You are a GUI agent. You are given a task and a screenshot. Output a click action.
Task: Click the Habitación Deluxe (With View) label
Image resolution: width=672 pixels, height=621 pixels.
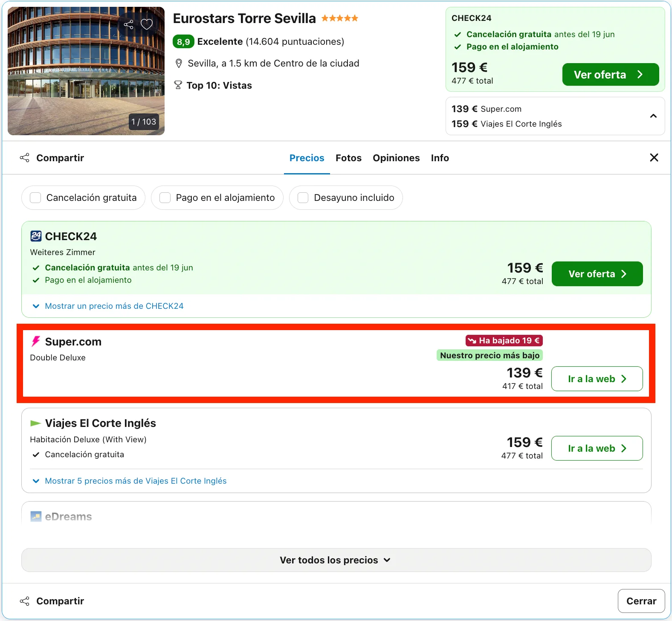tap(88, 439)
